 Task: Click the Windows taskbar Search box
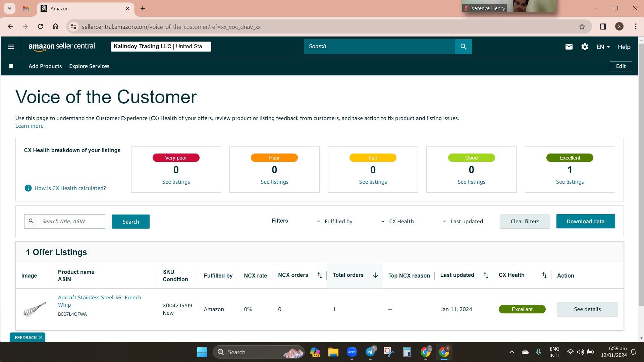pos(259,352)
